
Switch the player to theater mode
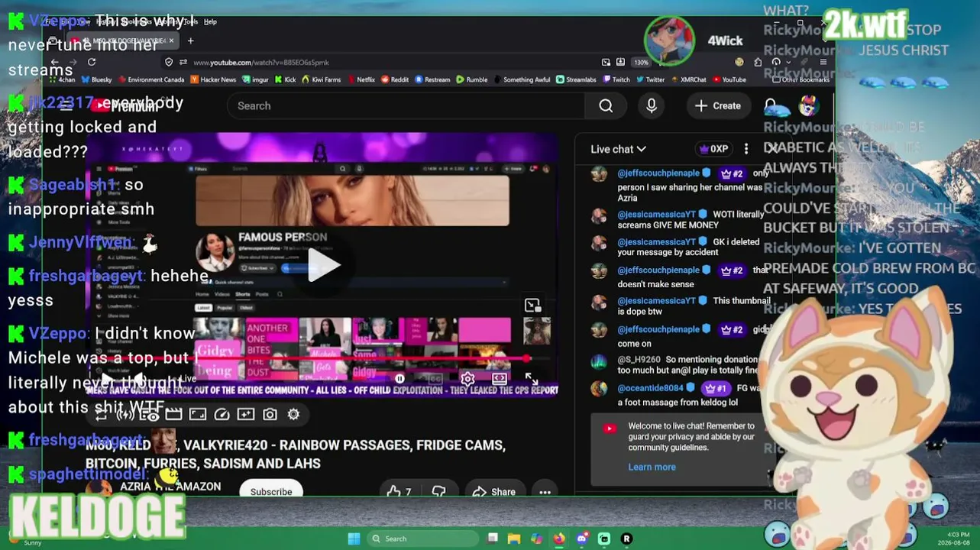(x=500, y=378)
